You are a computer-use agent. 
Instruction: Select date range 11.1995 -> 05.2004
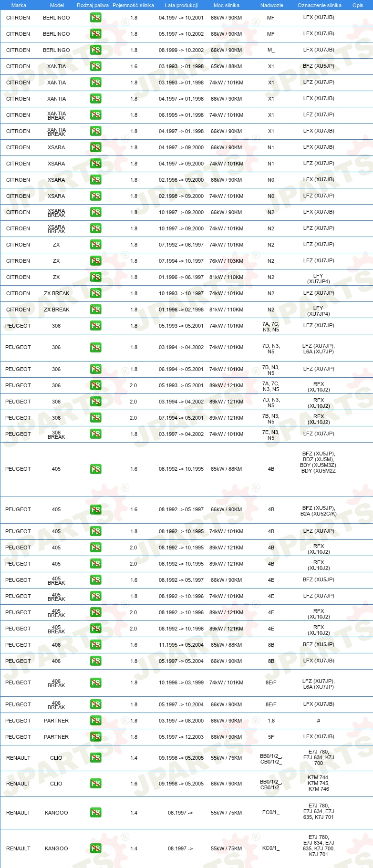(x=181, y=645)
